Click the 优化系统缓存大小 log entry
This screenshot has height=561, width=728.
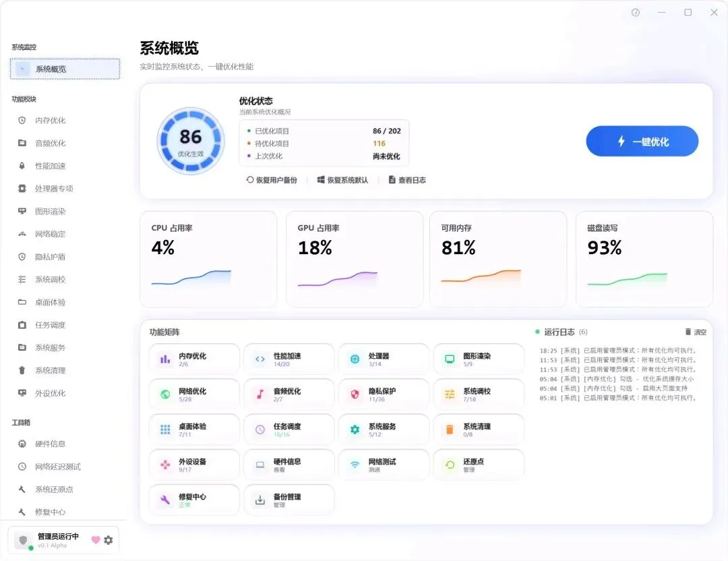point(617,379)
